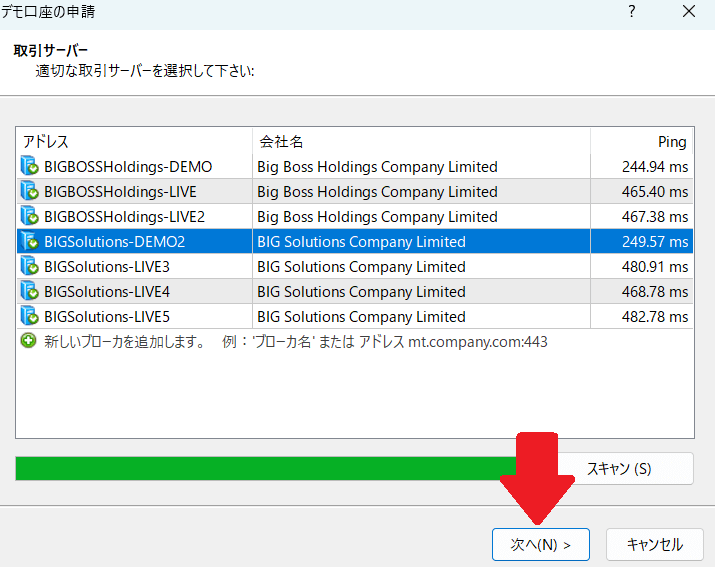The image size is (715, 567).
Task: Select the 482.78 ms ping value cell
Action: (x=641, y=317)
